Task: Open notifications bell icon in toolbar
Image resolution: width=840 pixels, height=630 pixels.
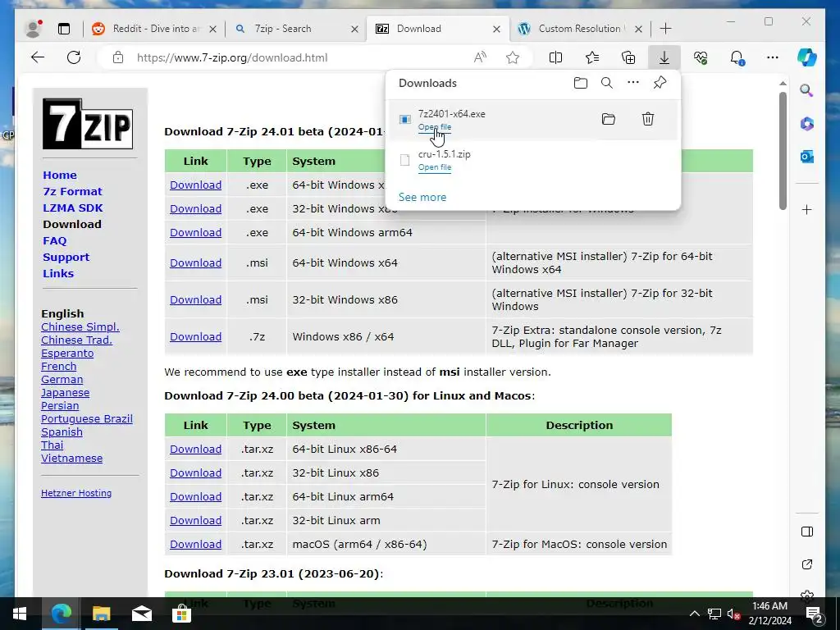Action: tap(737, 58)
